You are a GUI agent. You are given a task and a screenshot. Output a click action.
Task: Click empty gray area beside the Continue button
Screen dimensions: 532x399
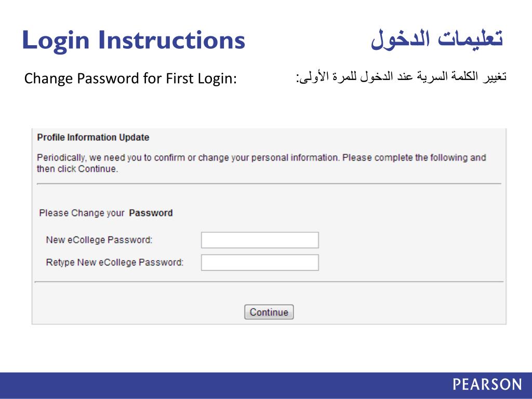tap(390, 312)
